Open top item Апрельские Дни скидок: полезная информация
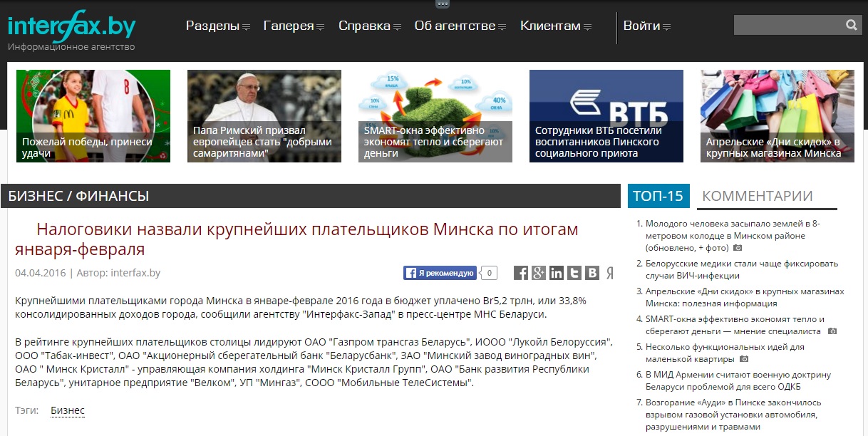This screenshot has width=868, height=436. [x=745, y=297]
